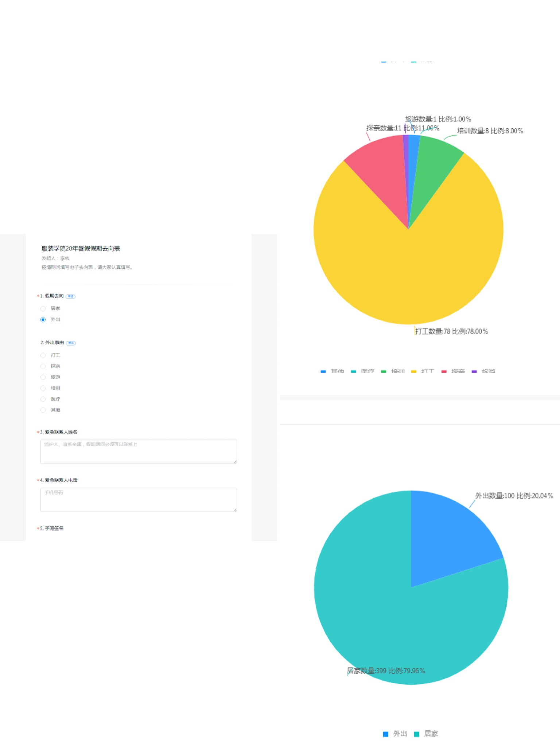Viewport: 560px width, 746px height.
Task: Click the teal 居家 pie slice
Action: pyautogui.click(x=383, y=620)
